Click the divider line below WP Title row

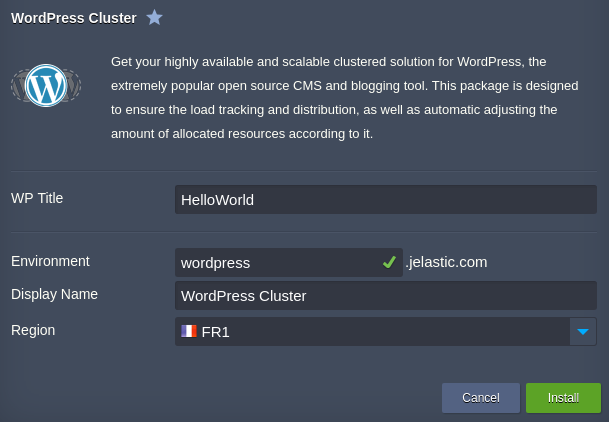pos(303,233)
